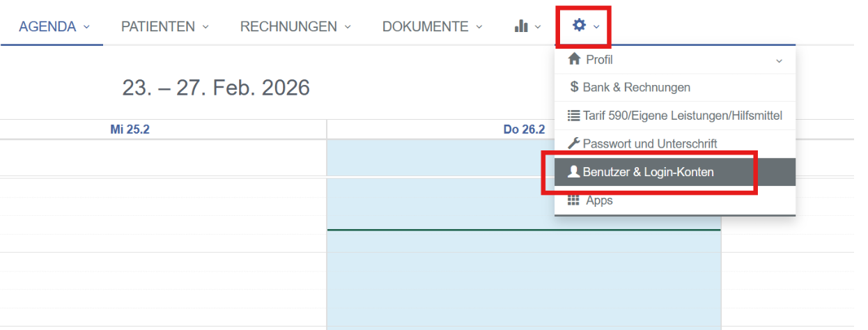The image size is (868, 330).
Task: Click the list icon beside Tarif 590
Action: tap(574, 116)
